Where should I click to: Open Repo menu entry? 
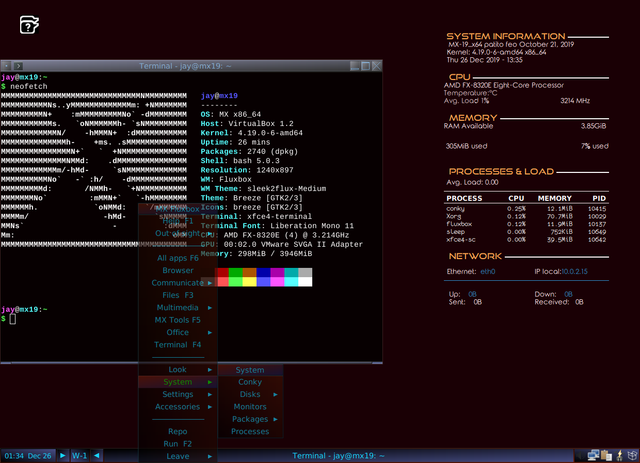pyautogui.click(x=178, y=432)
